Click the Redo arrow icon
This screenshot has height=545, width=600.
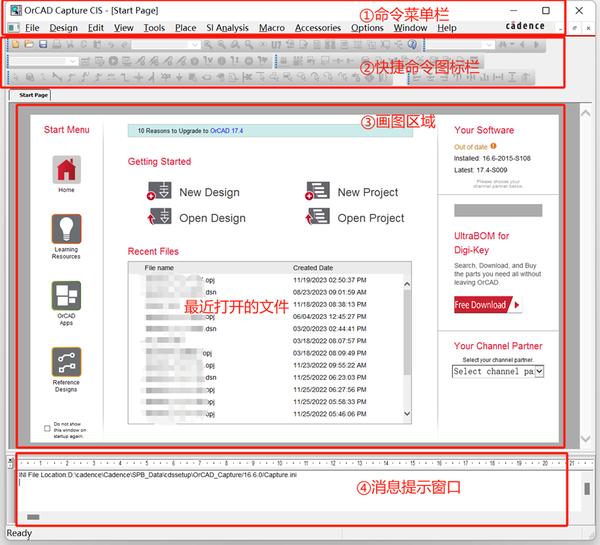tap(124, 44)
